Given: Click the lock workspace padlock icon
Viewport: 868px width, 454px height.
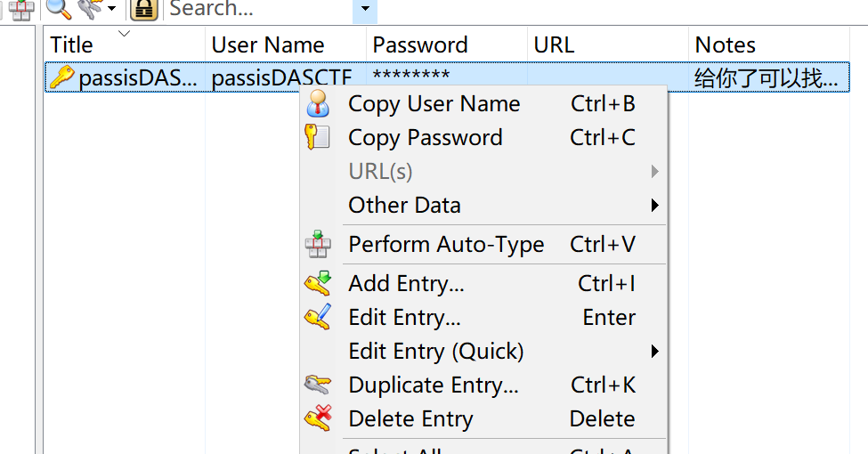Looking at the screenshot, I should (144, 9).
